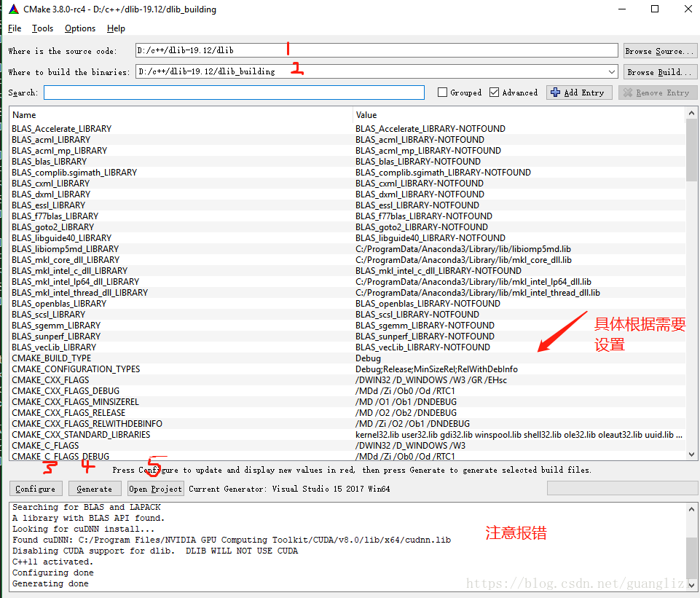Click the /MD /O2 /Ob2 /DNDEBUG value
700x598 pixels.
(406, 413)
